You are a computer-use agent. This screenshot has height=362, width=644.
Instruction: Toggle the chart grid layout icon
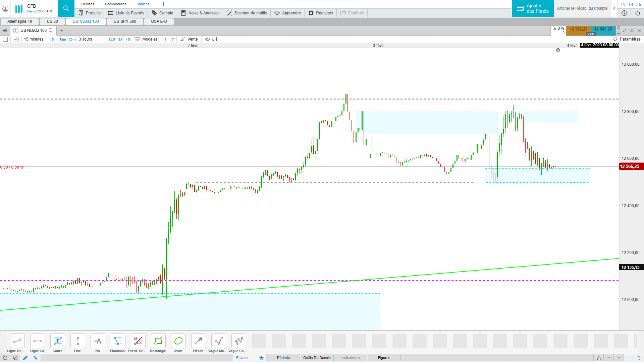[x=16, y=39]
